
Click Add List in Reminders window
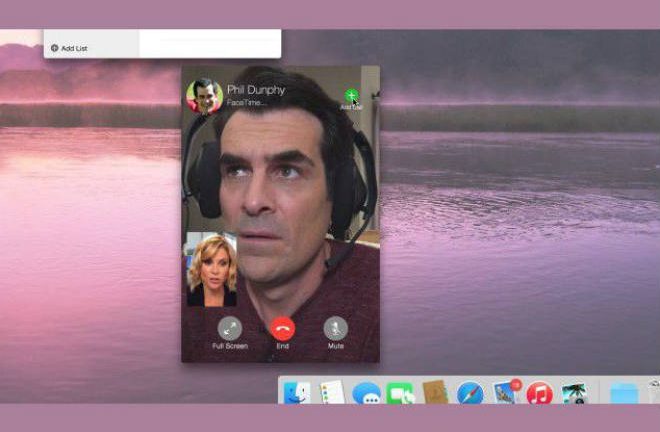[x=69, y=48]
